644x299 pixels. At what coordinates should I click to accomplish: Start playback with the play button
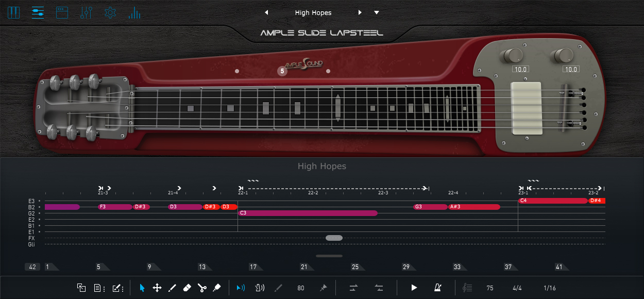[x=414, y=288]
